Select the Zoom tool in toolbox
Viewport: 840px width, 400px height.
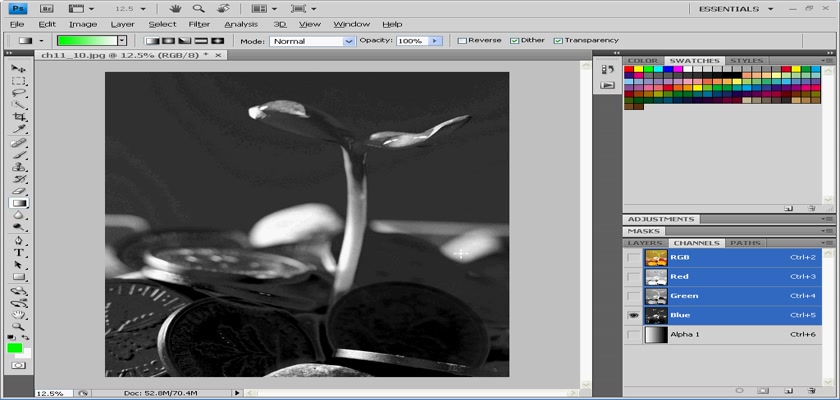tap(19, 326)
